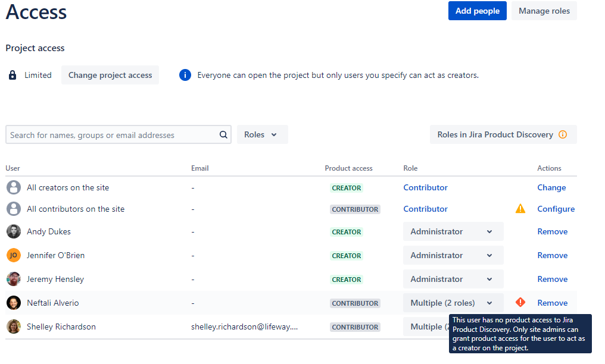Click Jennifer O'Brien's JO initials avatar
The height and width of the screenshot is (364, 605).
(x=13, y=255)
